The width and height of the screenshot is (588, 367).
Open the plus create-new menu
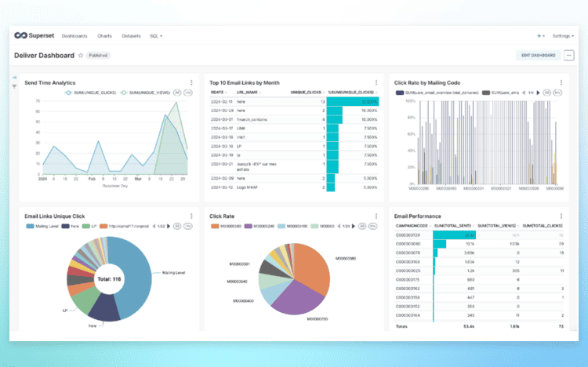coord(541,36)
